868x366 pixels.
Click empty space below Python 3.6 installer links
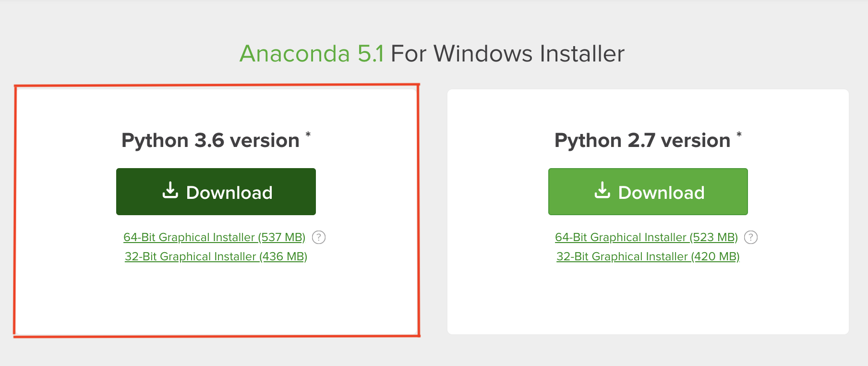coord(216,298)
